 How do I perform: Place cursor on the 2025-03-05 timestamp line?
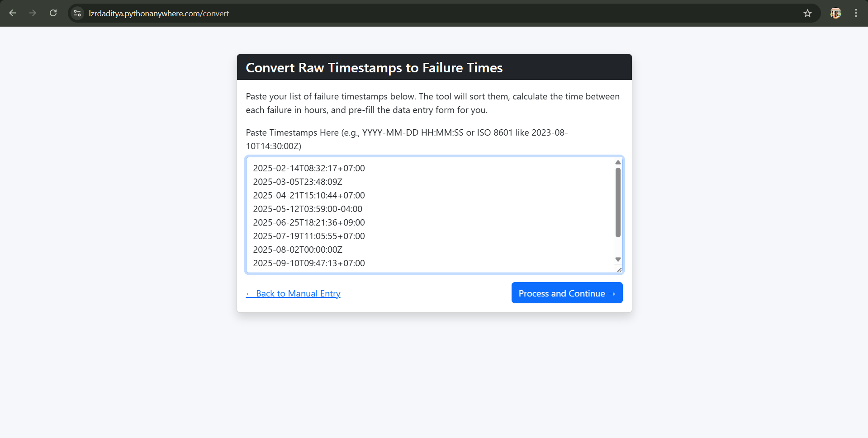click(298, 182)
